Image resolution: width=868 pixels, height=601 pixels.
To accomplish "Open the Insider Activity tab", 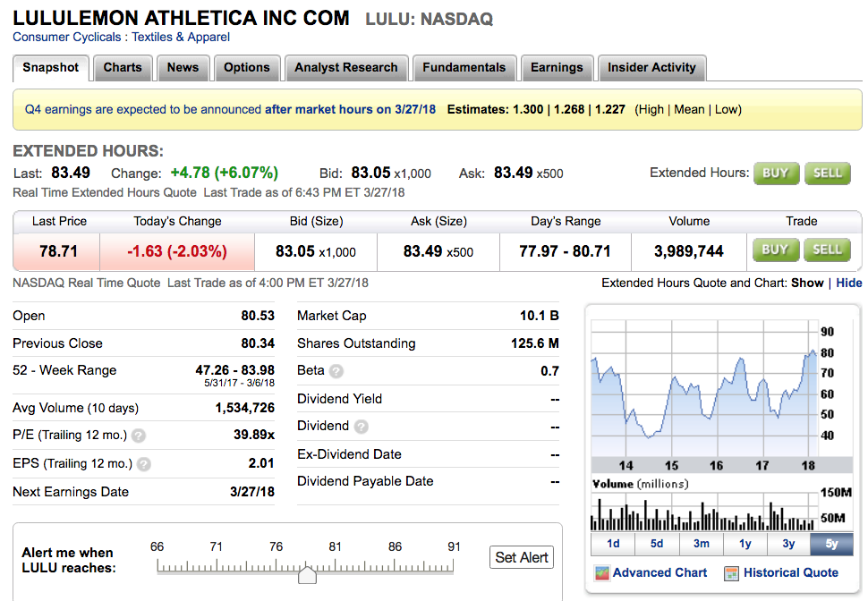I will (x=651, y=68).
